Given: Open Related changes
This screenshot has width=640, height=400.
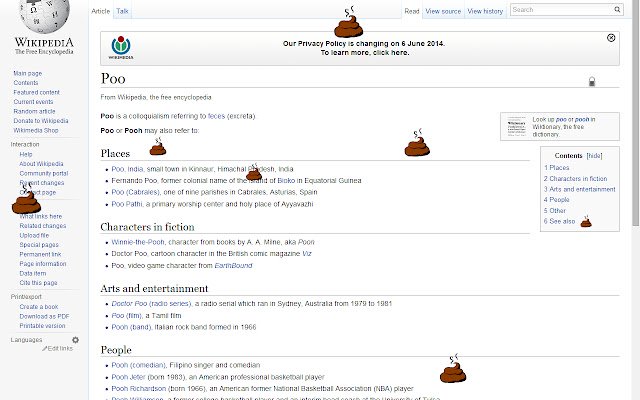Looking at the screenshot, I should tap(43, 226).
